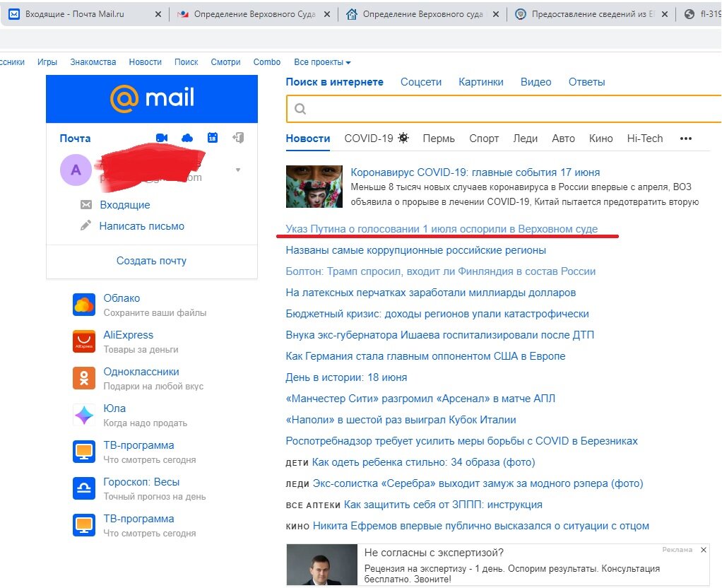Image resolution: width=722 pixels, height=588 pixels.
Task: Close the advertisement banner
Action: tap(704, 550)
